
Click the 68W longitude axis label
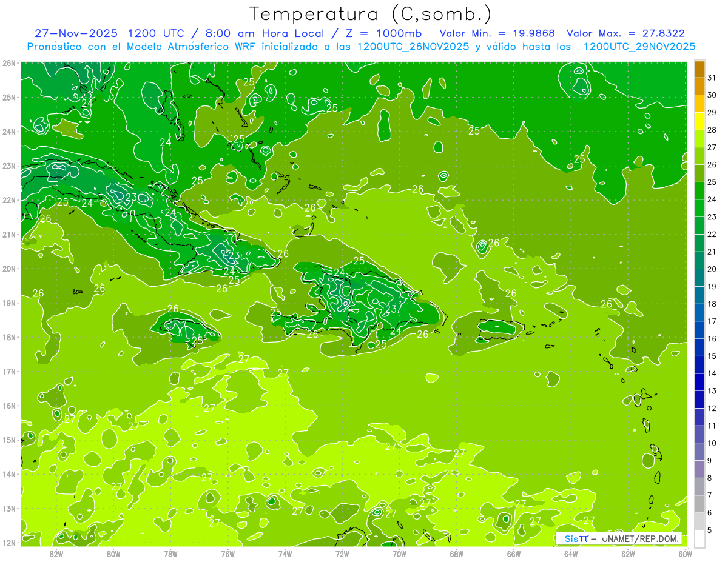[457, 554]
